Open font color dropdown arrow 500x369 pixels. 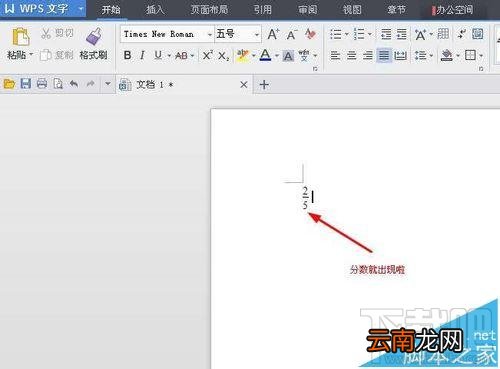pos(277,55)
